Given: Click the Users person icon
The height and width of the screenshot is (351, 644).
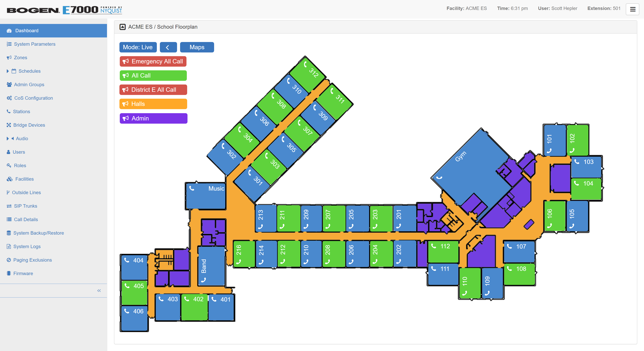Looking at the screenshot, I should pos(8,152).
